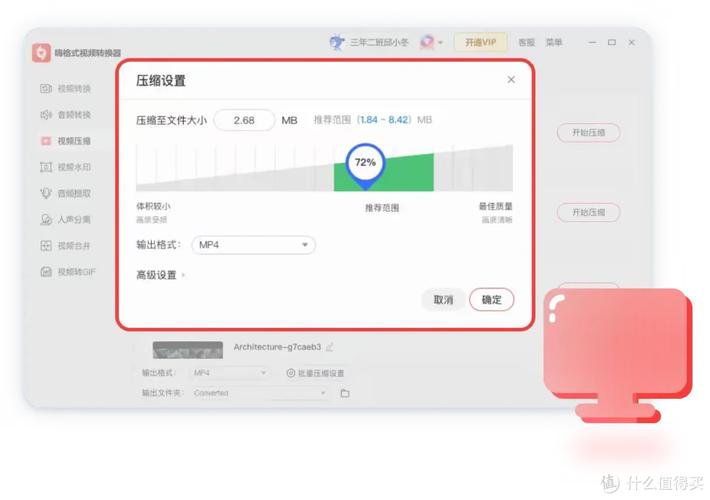Screen dimensions: 710x500
Task: Click the recommended range text 1.84 - 8.42
Action: [x=384, y=120]
